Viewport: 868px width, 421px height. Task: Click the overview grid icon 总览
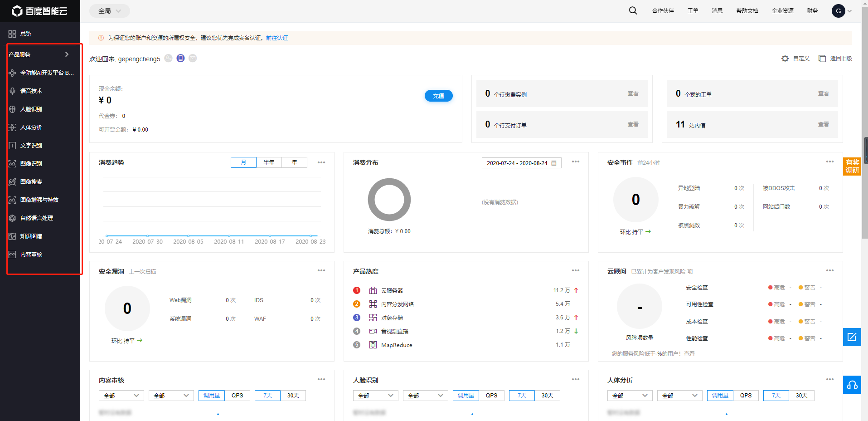(12, 34)
